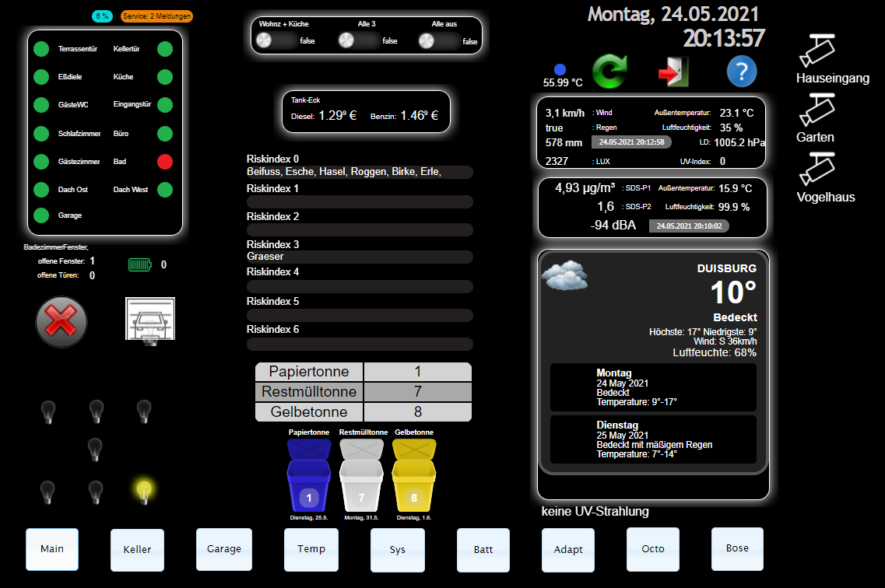Click the cloud weather icon for Duisburg
The width and height of the screenshot is (885, 588).
[564, 275]
